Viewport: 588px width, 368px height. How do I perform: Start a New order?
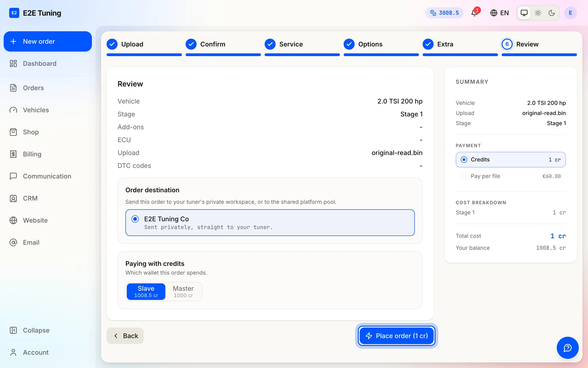48,41
